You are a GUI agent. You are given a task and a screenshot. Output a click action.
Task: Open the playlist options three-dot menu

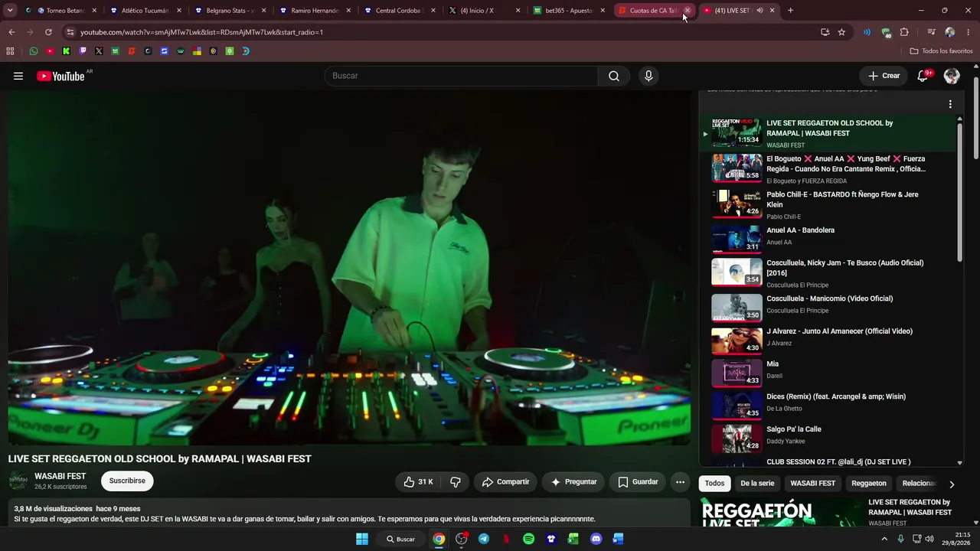(x=950, y=104)
